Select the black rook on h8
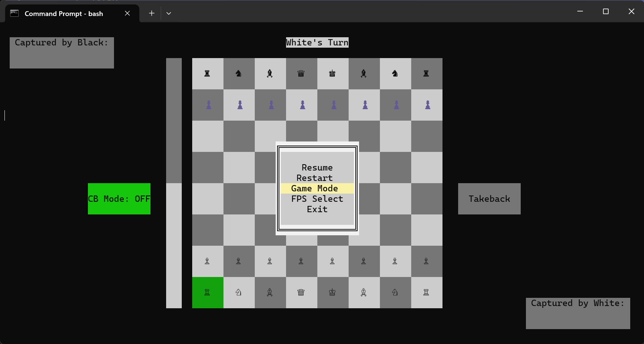The width and height of the screenshot is (644, 344). tap(426, 73)
